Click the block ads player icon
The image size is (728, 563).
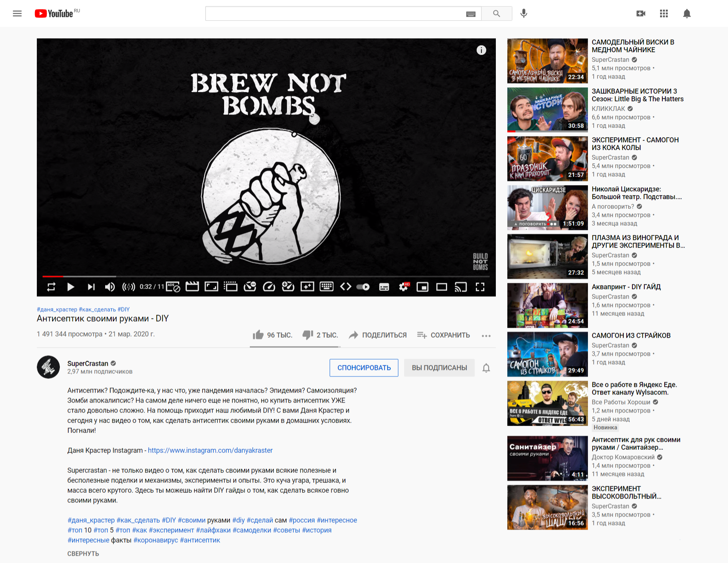(x=173, y=287)
